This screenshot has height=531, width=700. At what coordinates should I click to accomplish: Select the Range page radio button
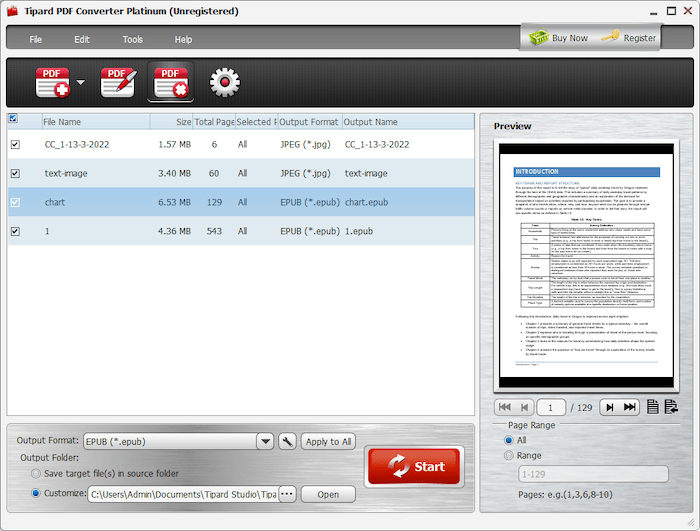[x=509, y=455]
